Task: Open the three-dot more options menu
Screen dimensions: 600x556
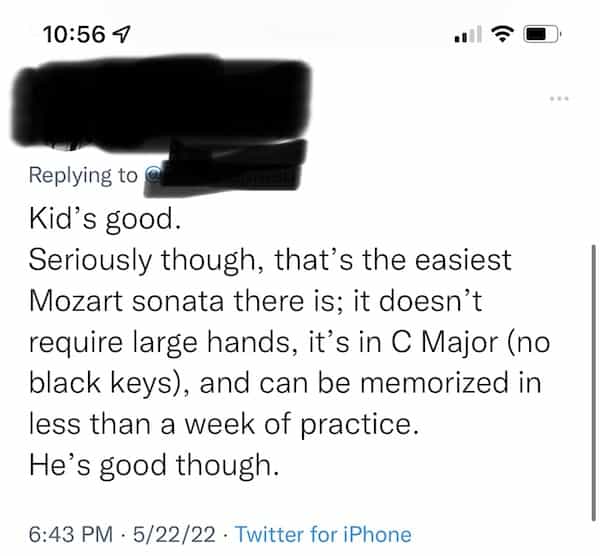Action: click(558, 98)
